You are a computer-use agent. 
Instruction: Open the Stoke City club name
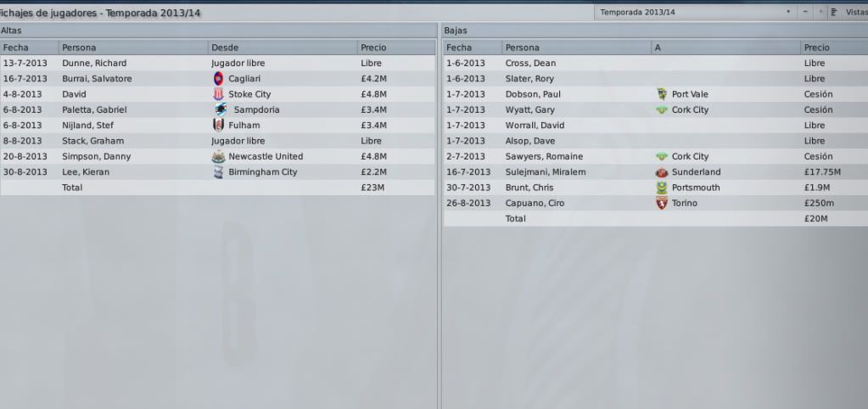[249, 94]
